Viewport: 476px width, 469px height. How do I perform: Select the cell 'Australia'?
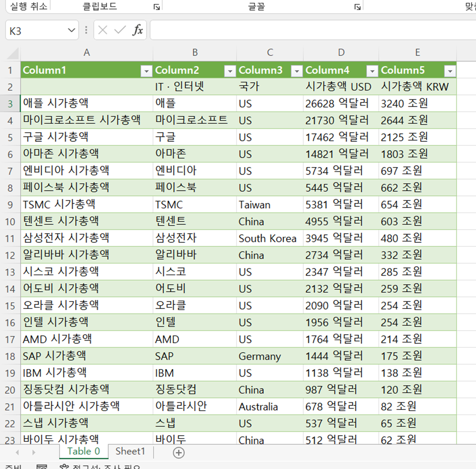pyautogui.click(x=270, y=406)
